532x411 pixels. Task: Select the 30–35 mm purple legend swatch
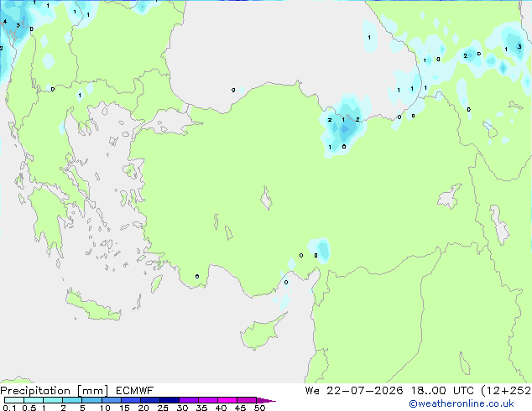click(x=189, y=400)
